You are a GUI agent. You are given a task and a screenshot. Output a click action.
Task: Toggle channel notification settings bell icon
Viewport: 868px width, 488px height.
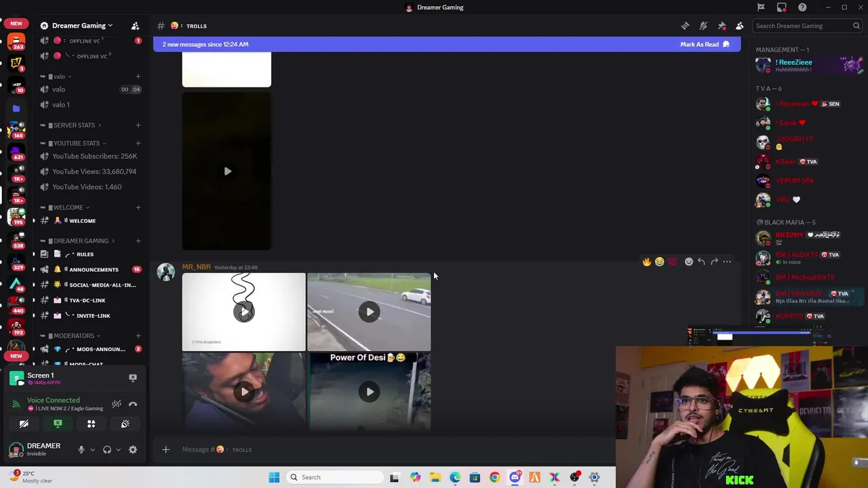coord(703,26)
